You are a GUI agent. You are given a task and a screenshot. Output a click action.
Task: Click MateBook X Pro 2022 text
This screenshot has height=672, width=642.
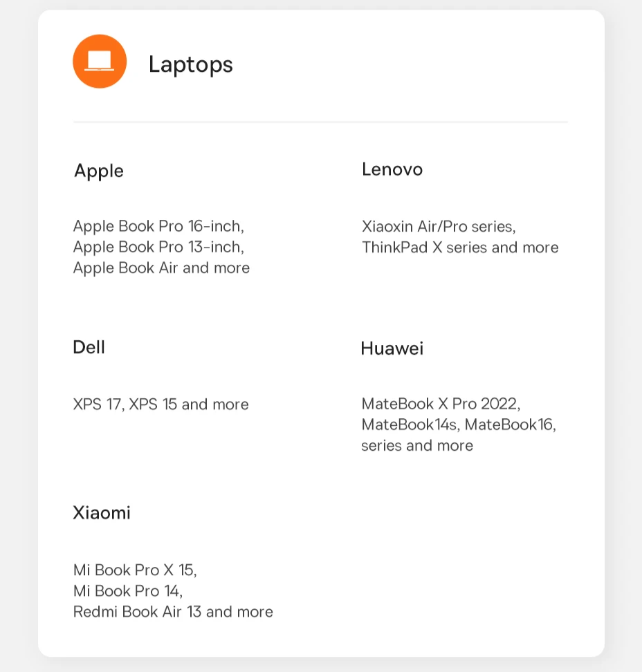pyautogui.click(x=441, y=404)
